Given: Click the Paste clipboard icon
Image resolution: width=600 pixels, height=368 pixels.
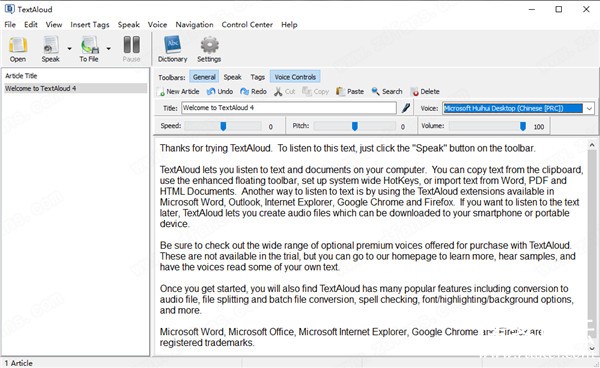Looking at the screenshot, I should coord(340,91).
